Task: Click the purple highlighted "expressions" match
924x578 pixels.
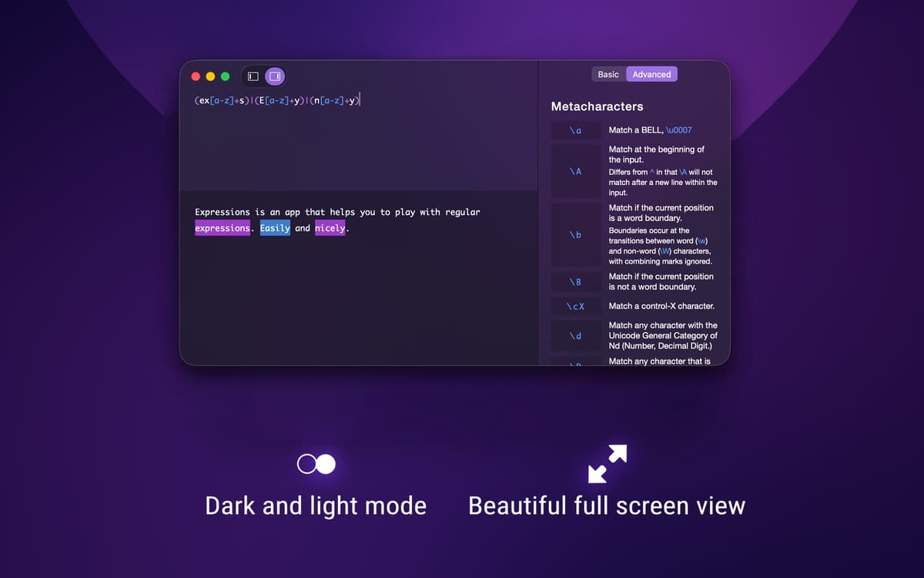Action: (x=223, y=228)
